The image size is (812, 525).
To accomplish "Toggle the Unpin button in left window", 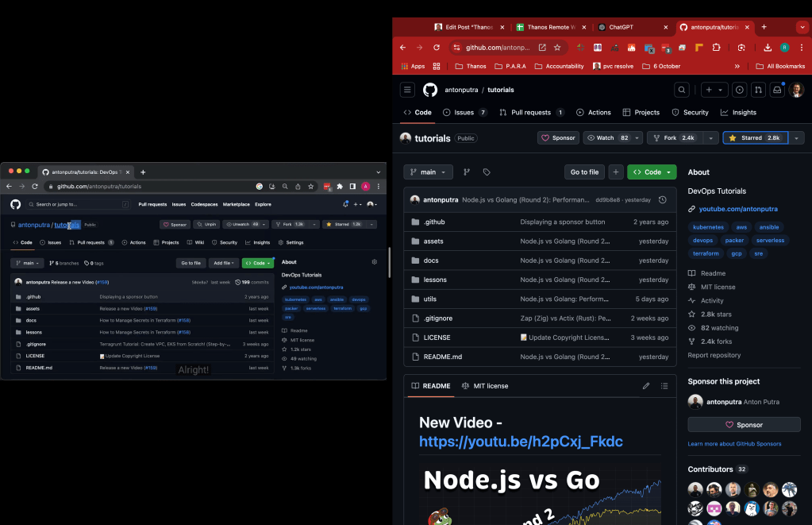I will [206, 225].
